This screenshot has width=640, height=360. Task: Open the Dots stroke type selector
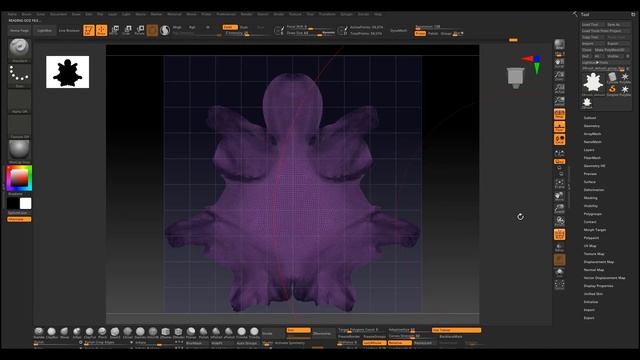19,76
